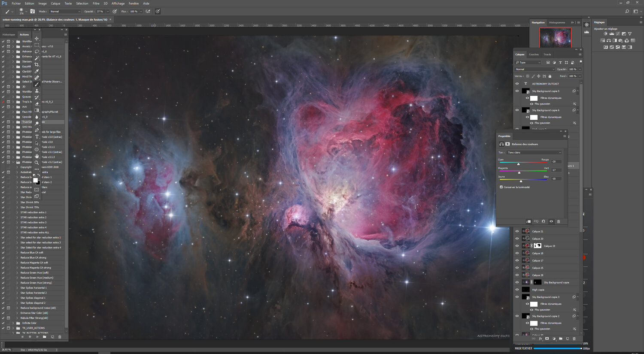Select the Magic Wand tool
The image size is (644, 354).
tap(37, 58)
